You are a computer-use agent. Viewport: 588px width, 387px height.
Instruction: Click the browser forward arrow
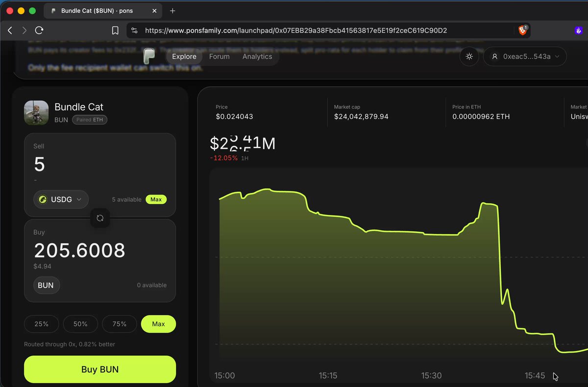click(x=24, y=30)
